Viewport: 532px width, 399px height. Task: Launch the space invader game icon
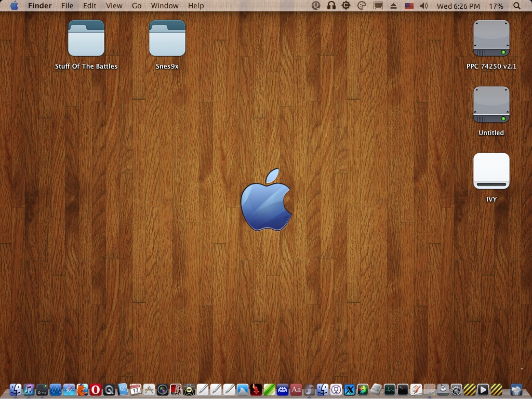point(282,390)
